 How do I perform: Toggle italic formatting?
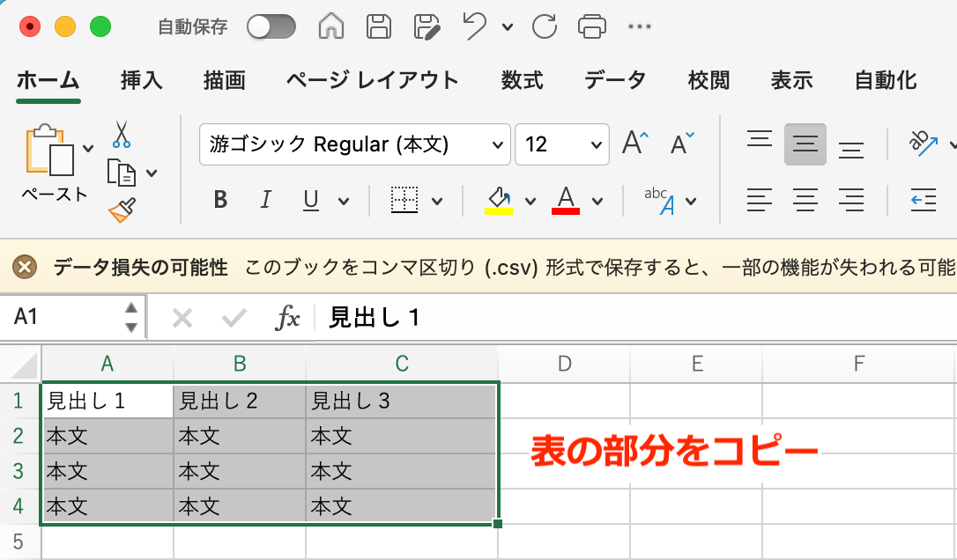(265, 200)
